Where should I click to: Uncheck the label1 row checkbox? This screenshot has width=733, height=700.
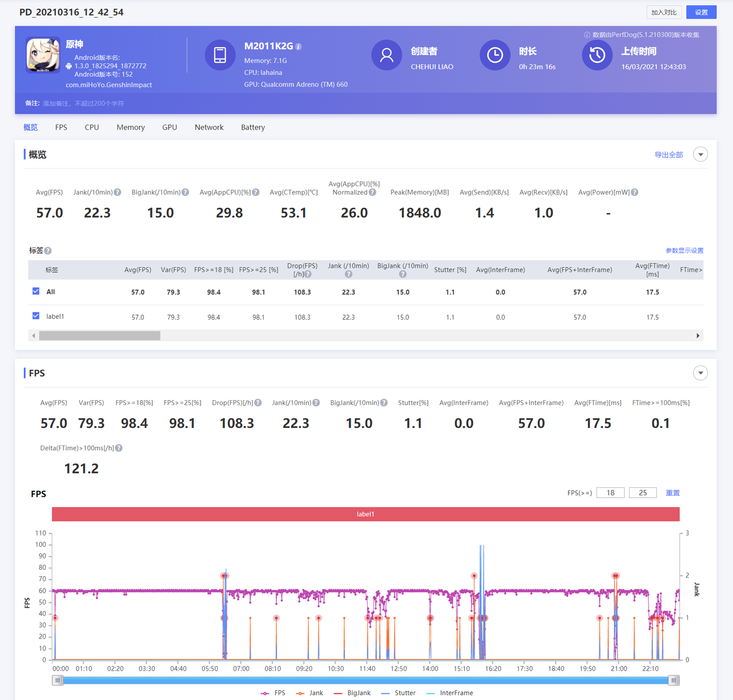36,316
